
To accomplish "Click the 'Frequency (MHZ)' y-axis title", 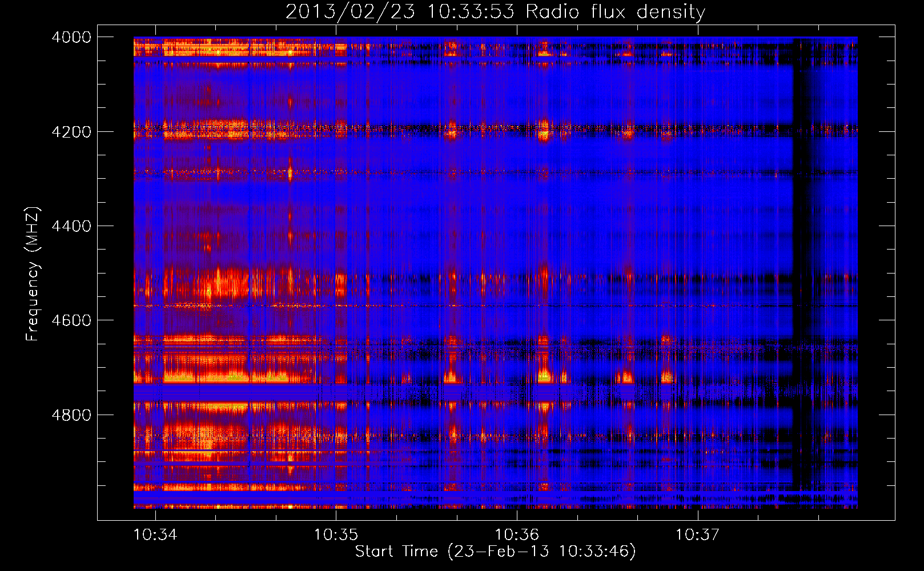I will click(33, 274).
